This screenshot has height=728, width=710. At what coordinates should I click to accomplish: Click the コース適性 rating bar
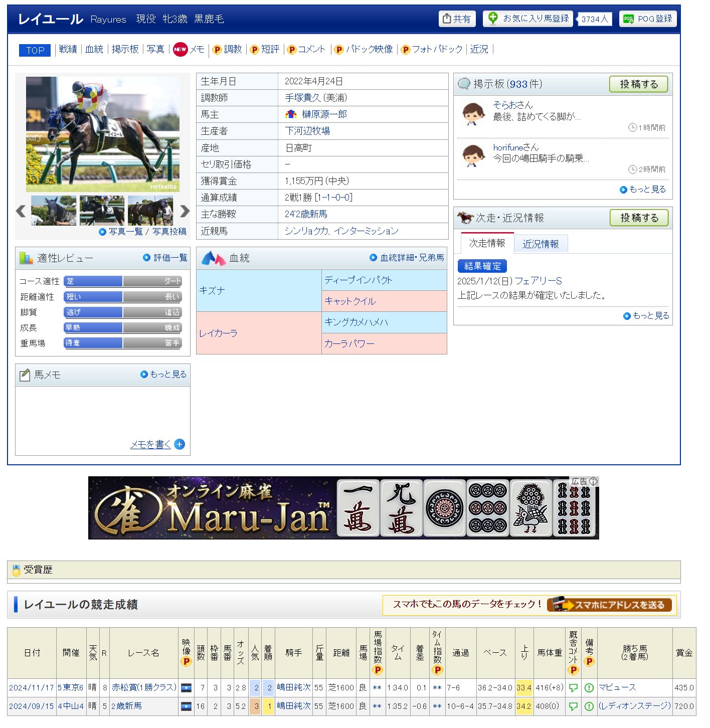(x=123, y=282)
